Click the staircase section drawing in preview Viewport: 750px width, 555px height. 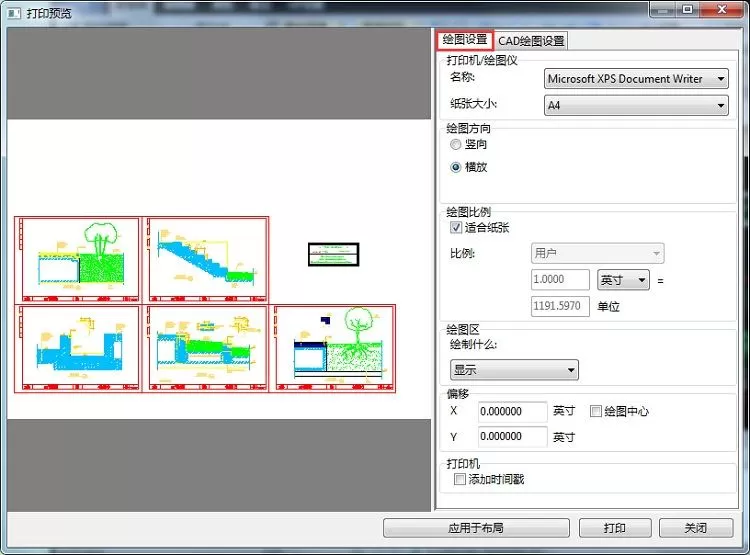tap(207, 259)
